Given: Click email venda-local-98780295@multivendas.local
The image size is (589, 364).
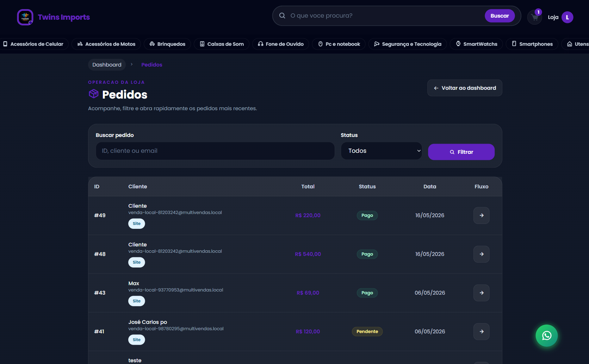Looking at the screenshot, I should point(176,329).
